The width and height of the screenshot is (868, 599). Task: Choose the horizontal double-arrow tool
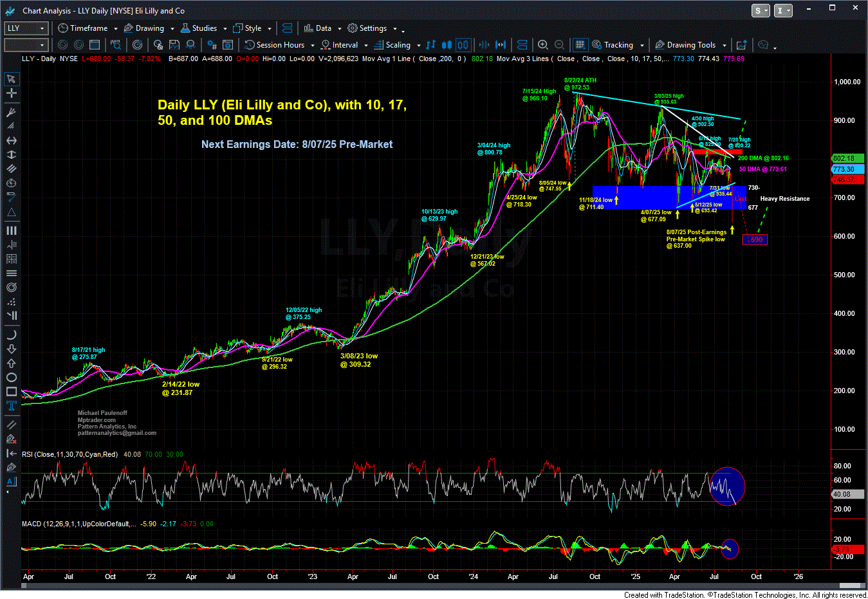point(12,140)
